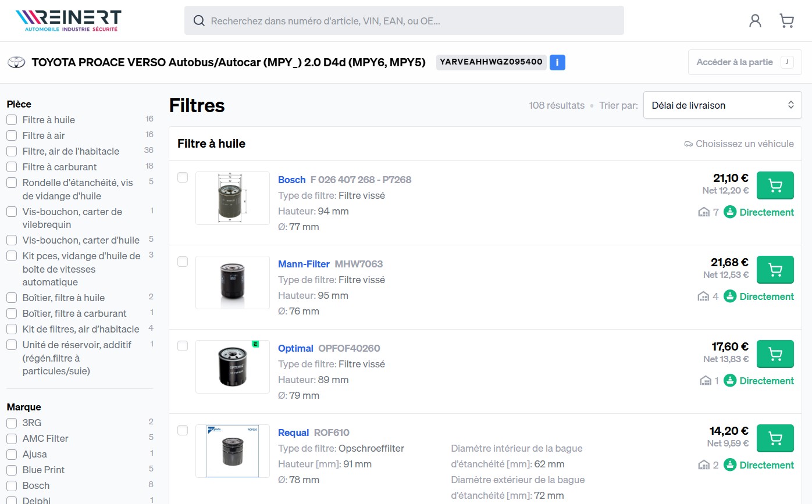Screen dimensions: 812x504
Task: Enable Filtre, air de l'habitacle filter
Action: click(12, 151)
